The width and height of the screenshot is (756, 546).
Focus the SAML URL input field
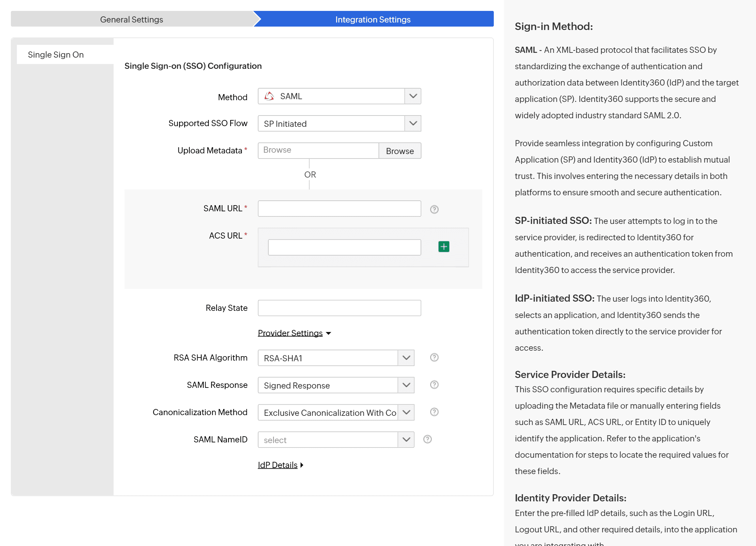coord(340,209)
